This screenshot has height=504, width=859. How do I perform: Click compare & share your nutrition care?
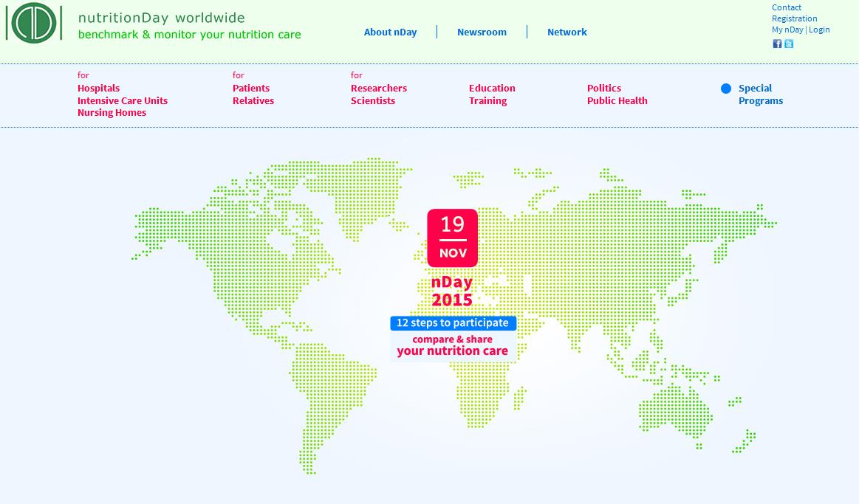[453, 346]
